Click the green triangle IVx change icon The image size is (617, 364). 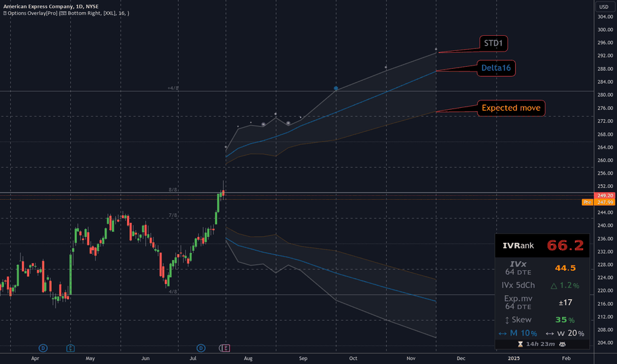click(553, 286)
